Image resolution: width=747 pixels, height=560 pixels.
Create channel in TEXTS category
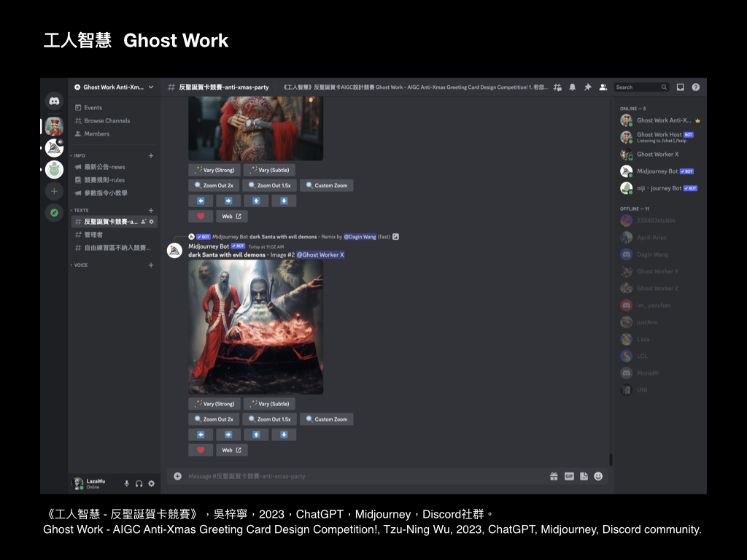(x=151, y=211)
